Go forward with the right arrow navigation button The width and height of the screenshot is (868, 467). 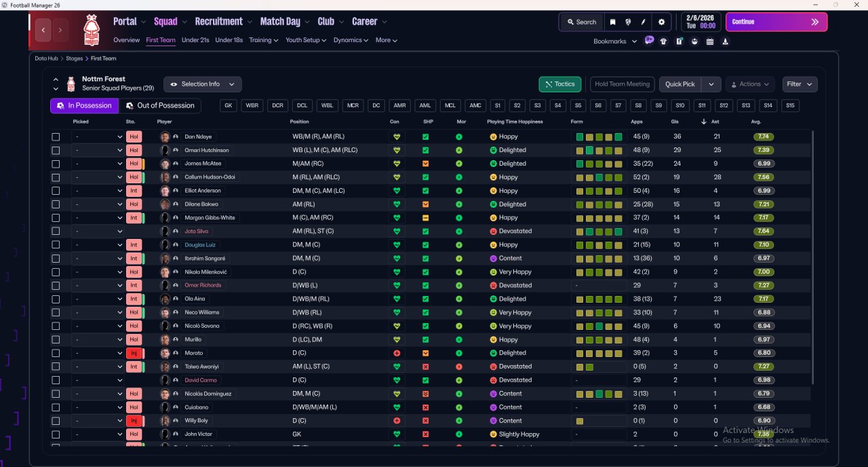pos(60,30)
